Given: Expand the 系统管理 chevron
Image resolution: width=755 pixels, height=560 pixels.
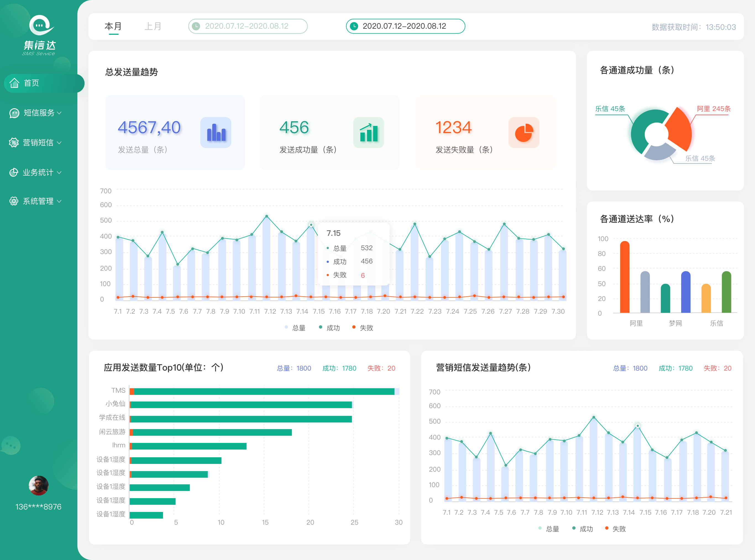Looking at the screenshot, I should click(x=59, y=201).
